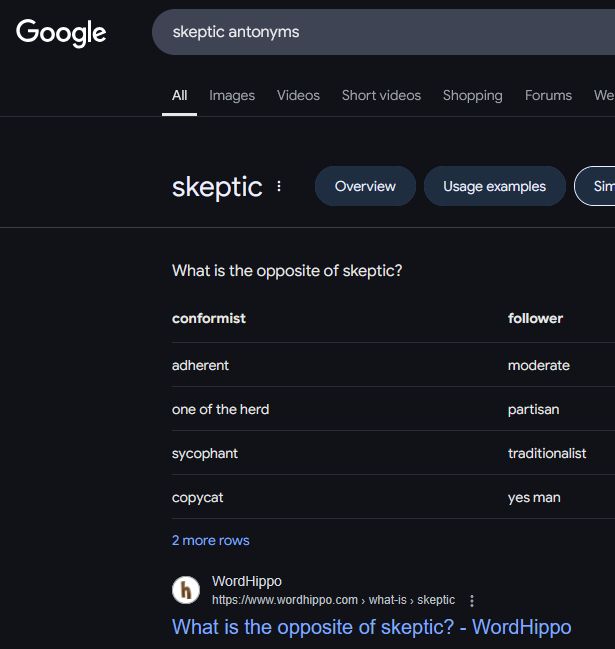615x649 pixels.
Task: Click the traditionalist table entry
Action: pyautogui.click(x=547, y=453)
